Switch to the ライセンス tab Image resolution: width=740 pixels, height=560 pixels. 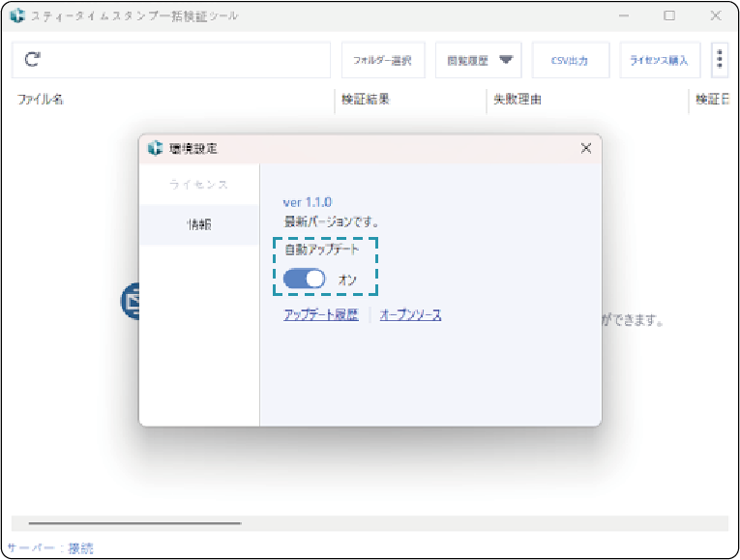pyautogui.click(x=199, y=185)
